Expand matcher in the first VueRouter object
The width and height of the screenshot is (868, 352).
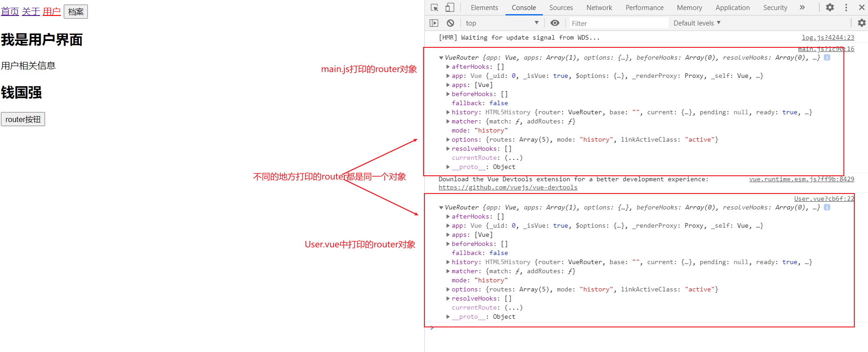point(448,122)
